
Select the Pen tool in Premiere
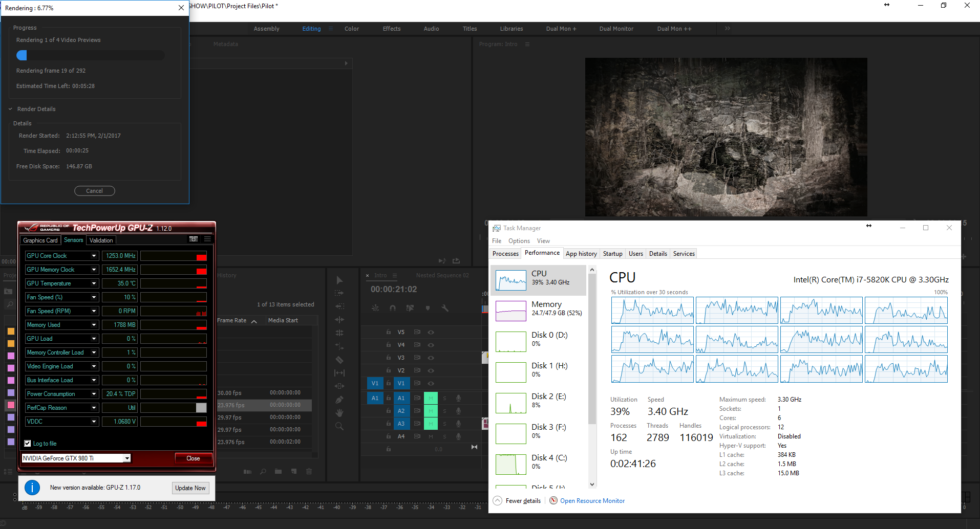click(339, 400)
